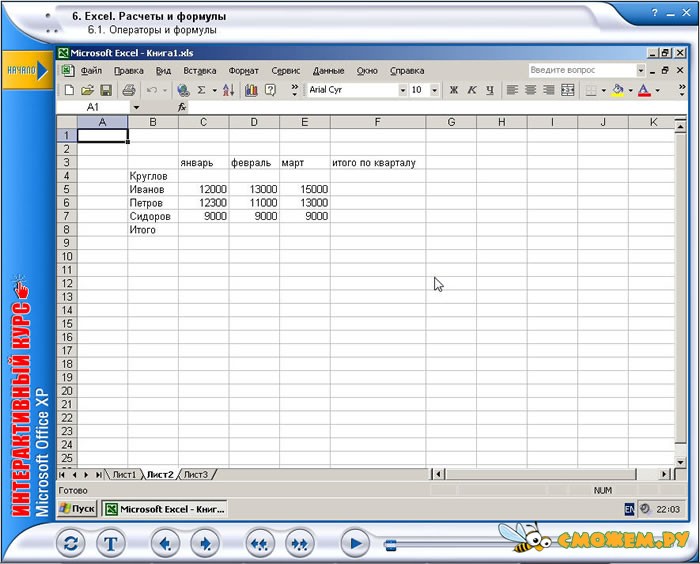700x564 pixels.
Task: Select Microsoft Excel taskbar button
Action: point(165,509)
